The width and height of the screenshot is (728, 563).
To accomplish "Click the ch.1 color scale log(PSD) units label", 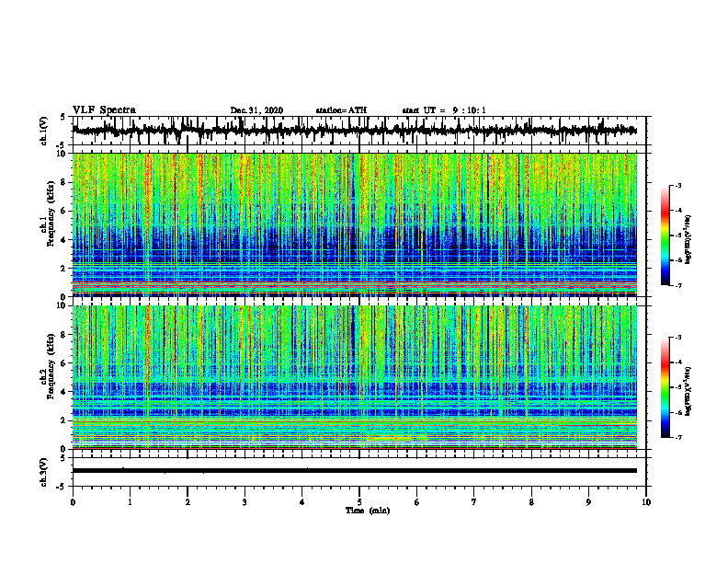I will point(688,240).
